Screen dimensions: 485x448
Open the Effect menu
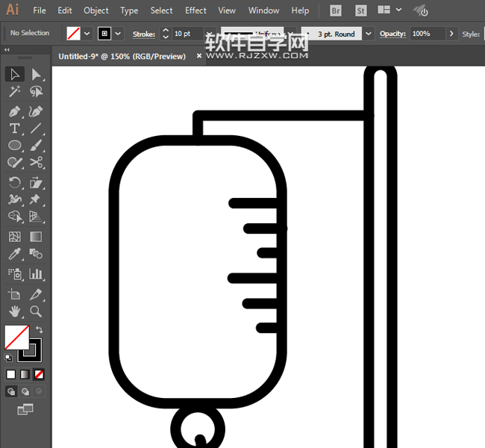tap(195, 10)
